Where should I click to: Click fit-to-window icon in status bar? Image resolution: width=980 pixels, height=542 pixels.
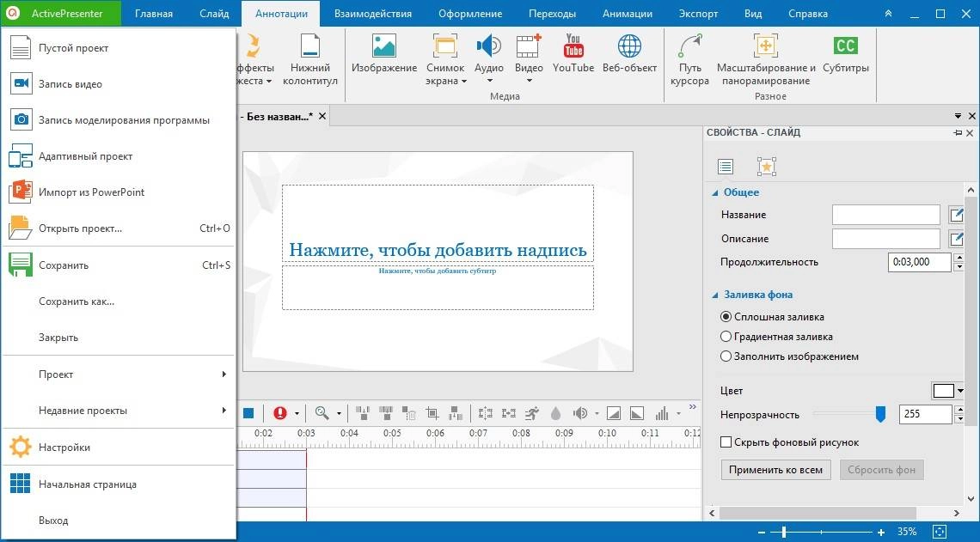940,532
